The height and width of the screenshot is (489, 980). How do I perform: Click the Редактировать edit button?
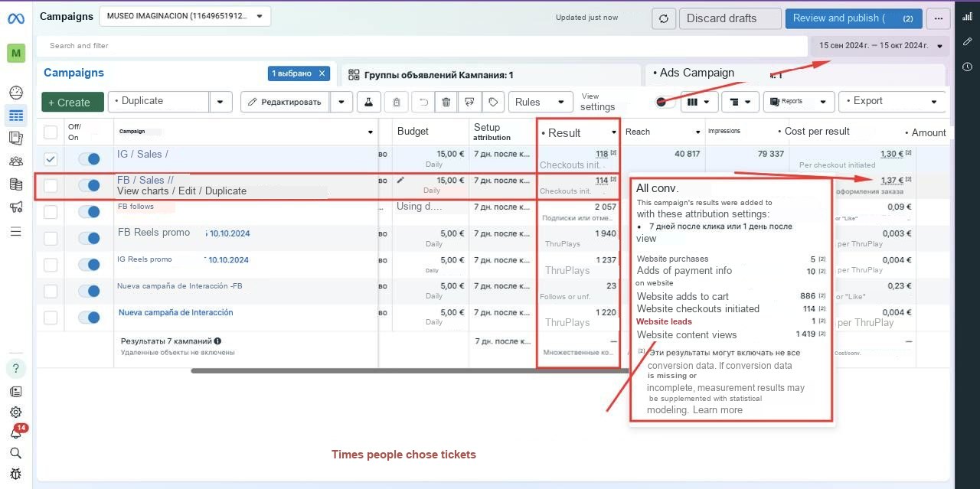[x=286, y=102]
